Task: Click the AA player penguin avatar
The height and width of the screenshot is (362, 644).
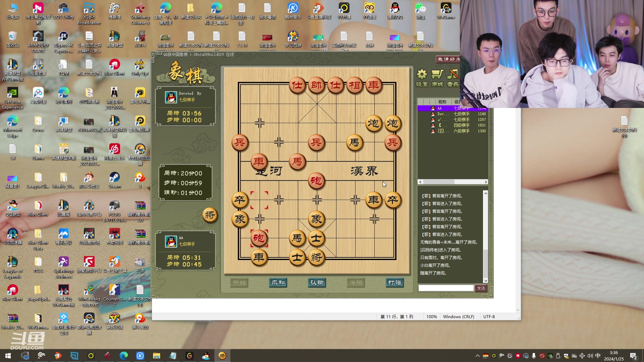Action: pos(171,241)
